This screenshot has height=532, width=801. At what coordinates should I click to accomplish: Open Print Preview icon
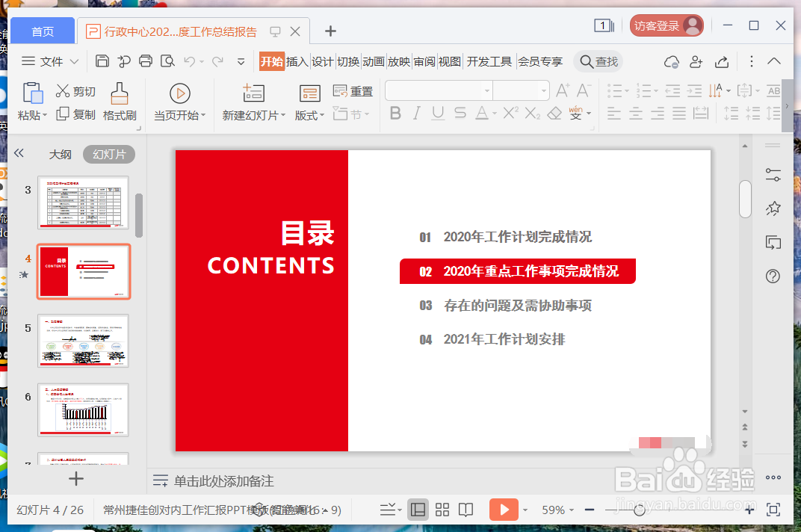click(167, 61)
